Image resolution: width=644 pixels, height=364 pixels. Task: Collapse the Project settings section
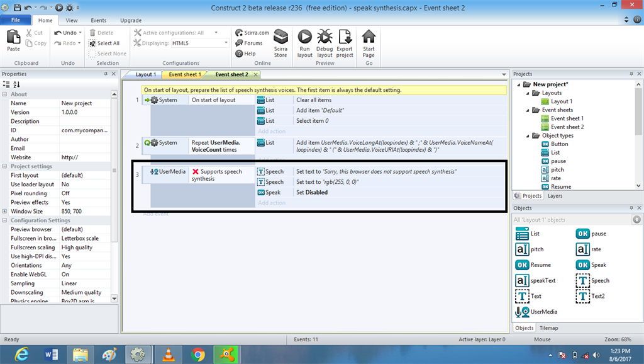coord(4,166)
